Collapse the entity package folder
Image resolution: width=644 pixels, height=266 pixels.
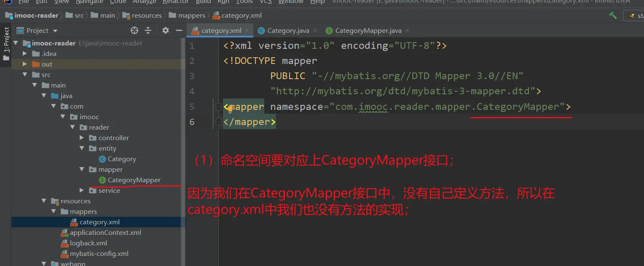click(82, 148)
